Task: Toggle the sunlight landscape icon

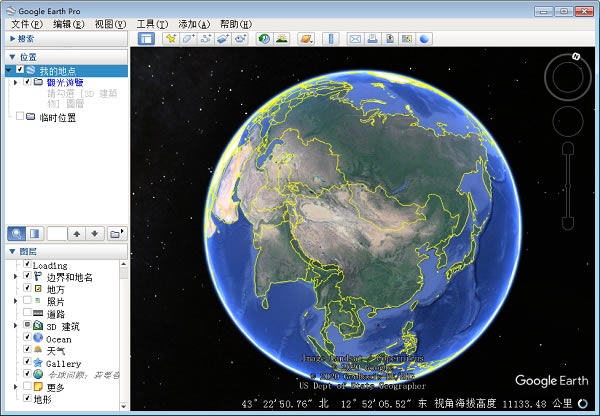Action: (281, 39)
